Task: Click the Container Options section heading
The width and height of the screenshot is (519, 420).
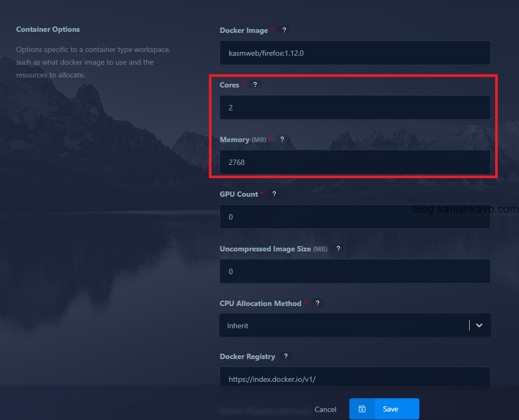Action: coord(48,29)
